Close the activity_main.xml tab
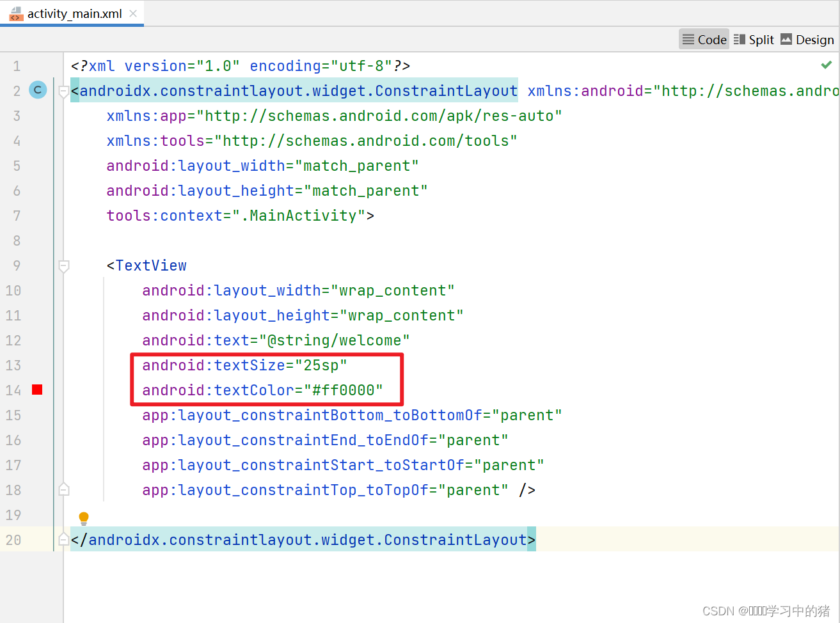840x623 pixels. (133, 13)
